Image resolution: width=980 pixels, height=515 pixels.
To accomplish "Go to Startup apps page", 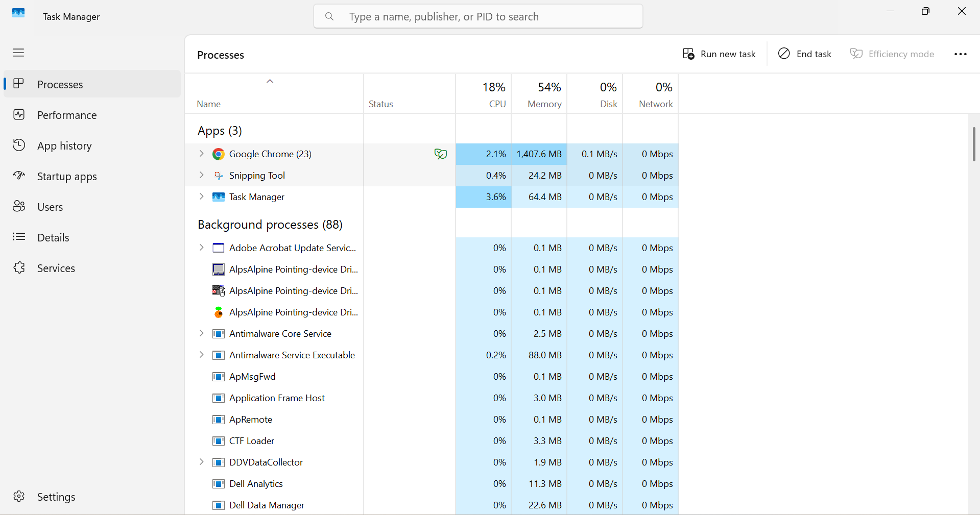I will click(x=92, y=176).
